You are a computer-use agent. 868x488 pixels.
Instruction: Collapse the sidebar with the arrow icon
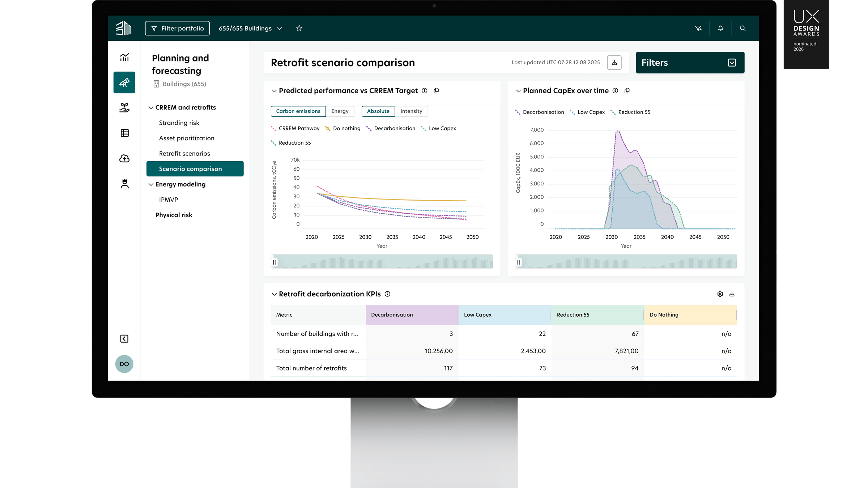point(124,339)
